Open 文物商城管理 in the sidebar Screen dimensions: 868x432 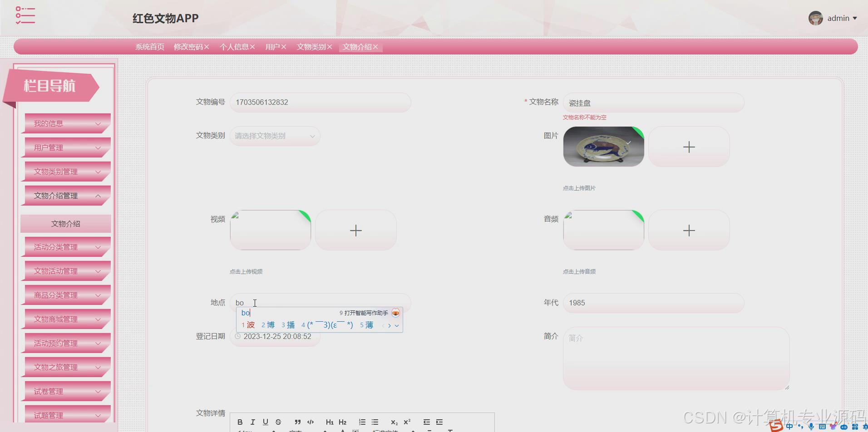coord(65,319)
